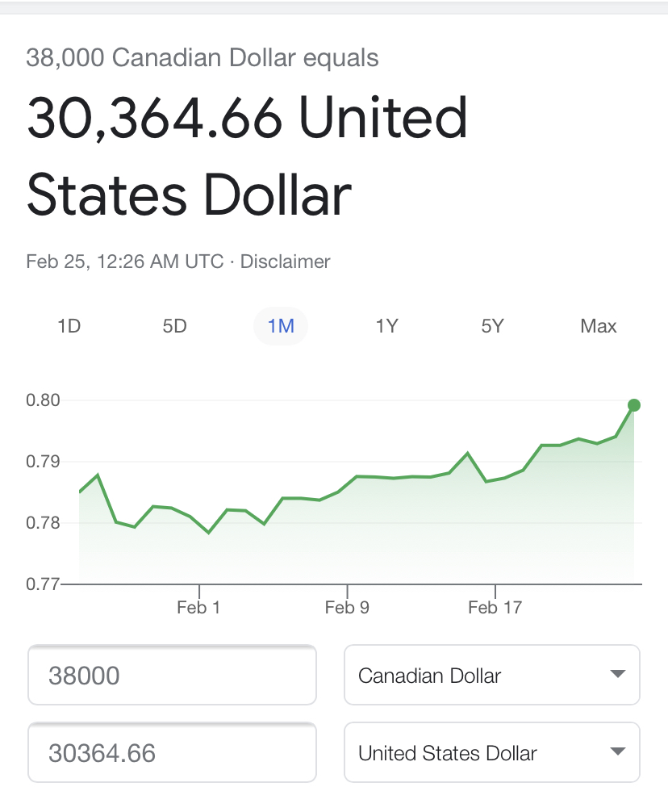Image resolution: width=668 pixels, height=812 pixels.
Task: Click the "38,000 Canadian Dollar equals" text
Action: pyautogui.click(x=202, y=58)
